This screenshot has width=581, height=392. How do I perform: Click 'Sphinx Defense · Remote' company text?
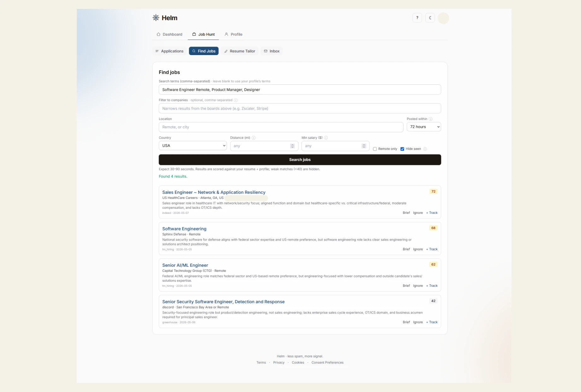pyautogui.click(x=181, y=234)
